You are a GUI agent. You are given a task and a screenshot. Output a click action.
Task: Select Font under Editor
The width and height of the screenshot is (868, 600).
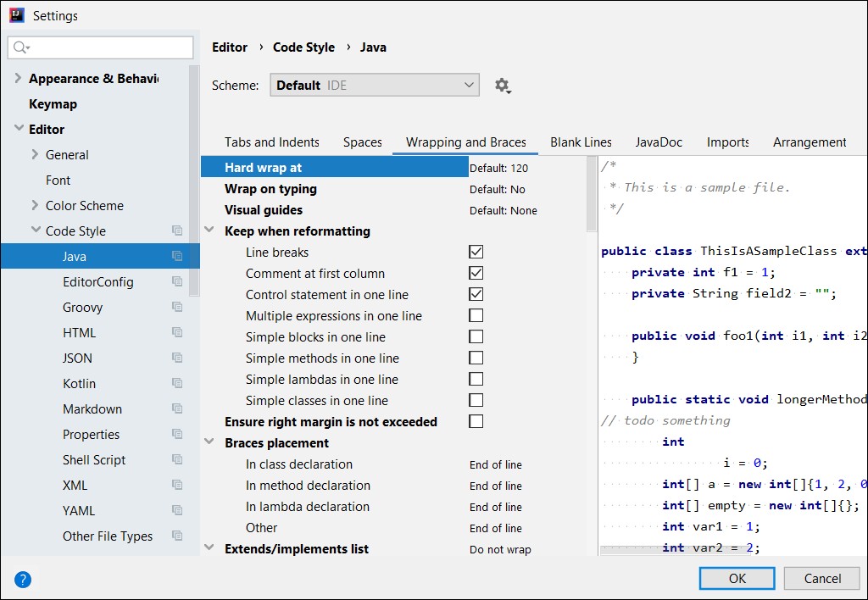pyautogui.click(x=58, y=181)
